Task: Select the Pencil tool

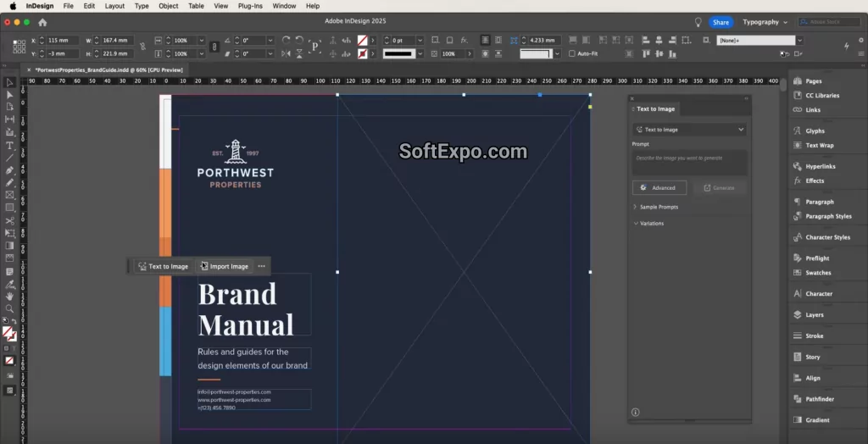Action: (9, 182)
